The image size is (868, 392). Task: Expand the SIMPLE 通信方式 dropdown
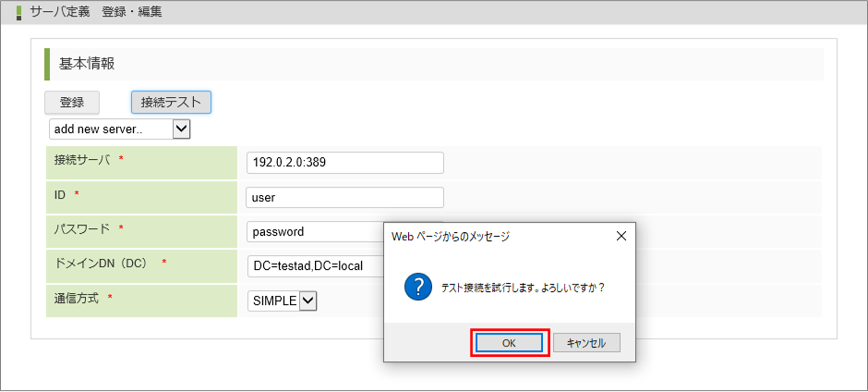tap(307, 300)
